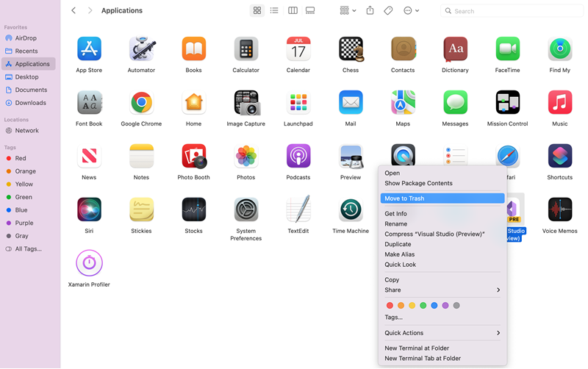Select the Xamarin Profiler app icon
This screenshot has width=588, height=369.
tap(89, 263)
